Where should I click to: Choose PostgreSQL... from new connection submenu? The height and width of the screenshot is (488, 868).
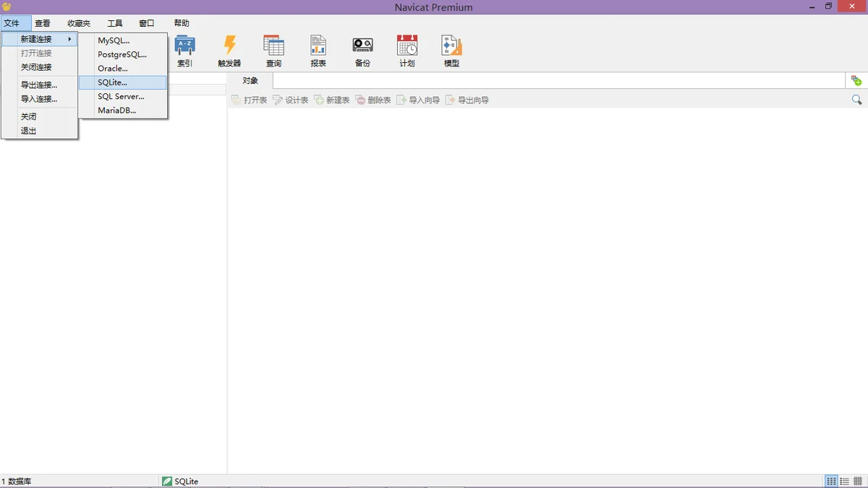(x=122, y=54)
